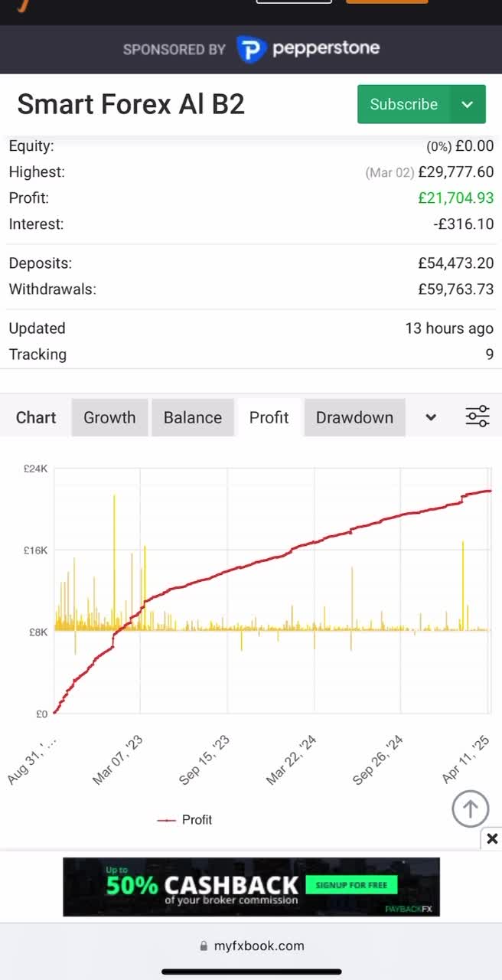Open the chart settings sliders icon

[477, 416]
